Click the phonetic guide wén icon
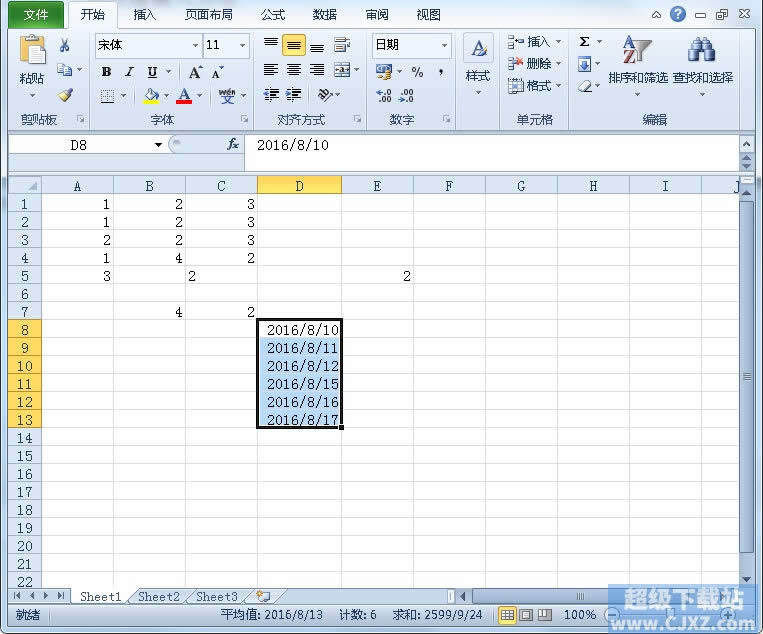The height and width of the screenshot is (634, 763). (x=227, y=96)
